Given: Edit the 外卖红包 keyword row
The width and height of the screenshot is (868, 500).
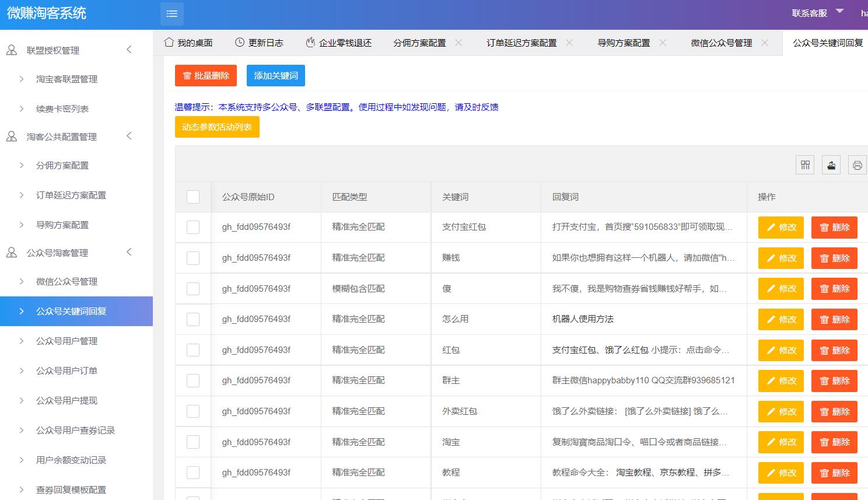Looking at the screenshot, I should click(x=781, y=411).
